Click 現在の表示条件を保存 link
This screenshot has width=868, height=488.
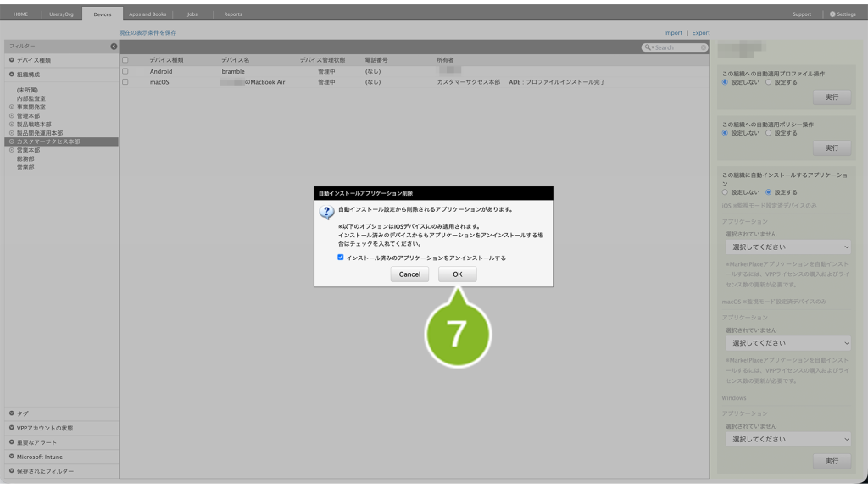point(147,33)
